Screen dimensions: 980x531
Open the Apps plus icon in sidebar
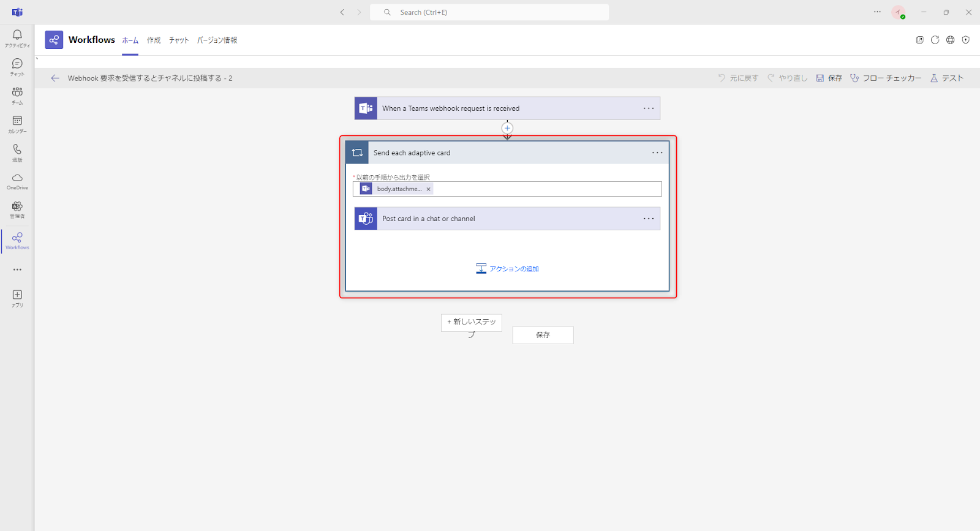click(x=17, y=298)
